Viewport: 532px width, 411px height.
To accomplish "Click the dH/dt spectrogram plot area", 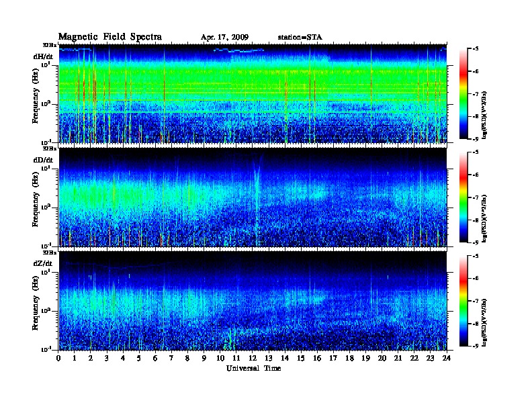I will 253,93.
